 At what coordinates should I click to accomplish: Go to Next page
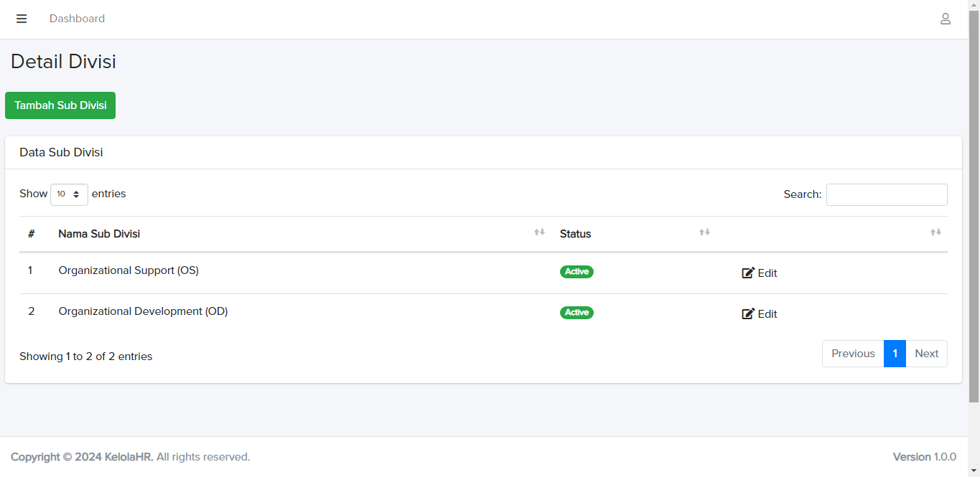pyautogui.click(x=926, y=354)
